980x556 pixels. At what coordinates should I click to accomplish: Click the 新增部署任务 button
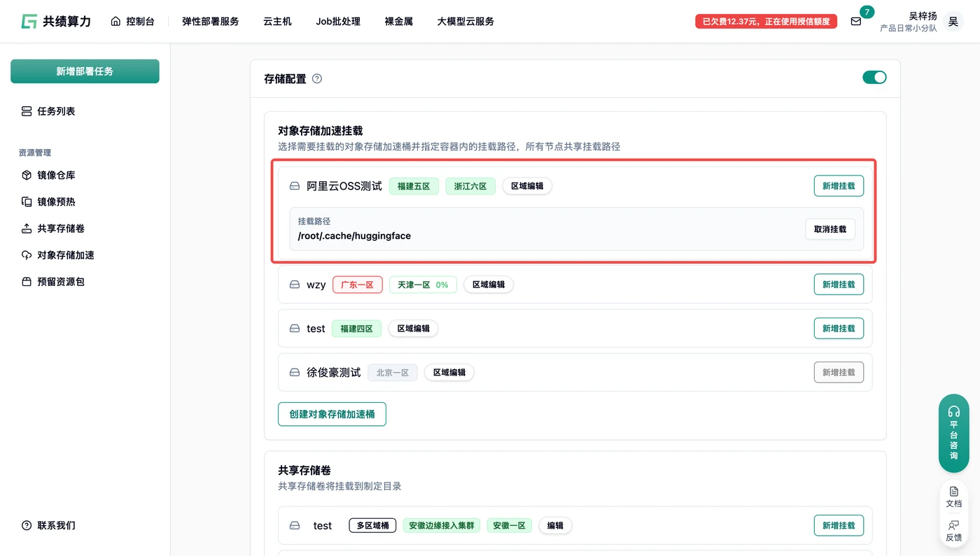point(85,71)
